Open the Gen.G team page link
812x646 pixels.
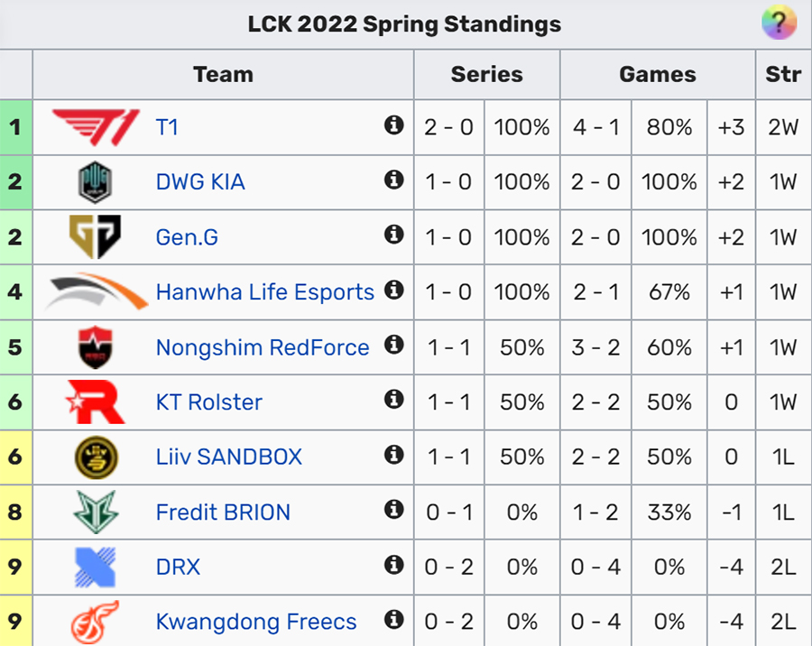(x=187, y=237)
